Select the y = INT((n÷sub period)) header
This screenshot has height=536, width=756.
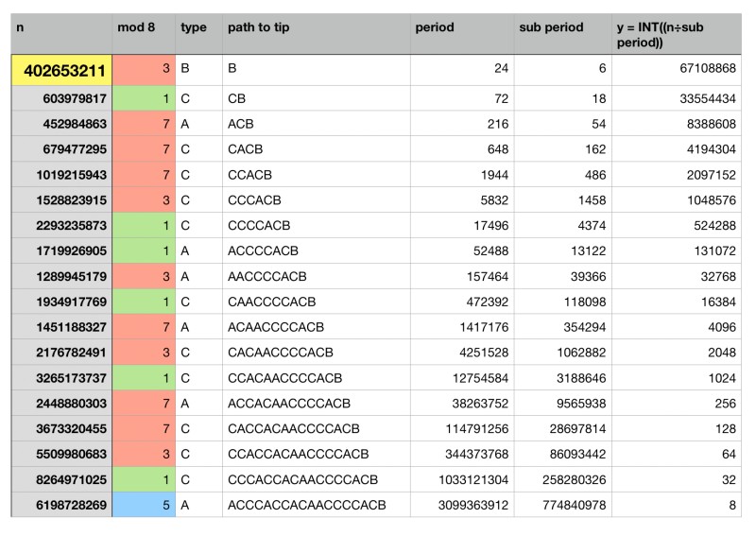pos(677,34)
